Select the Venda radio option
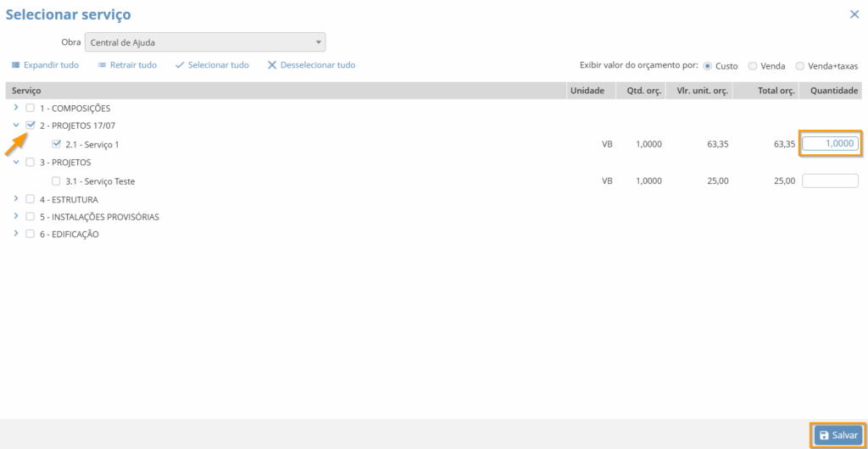 click(753, 66)
